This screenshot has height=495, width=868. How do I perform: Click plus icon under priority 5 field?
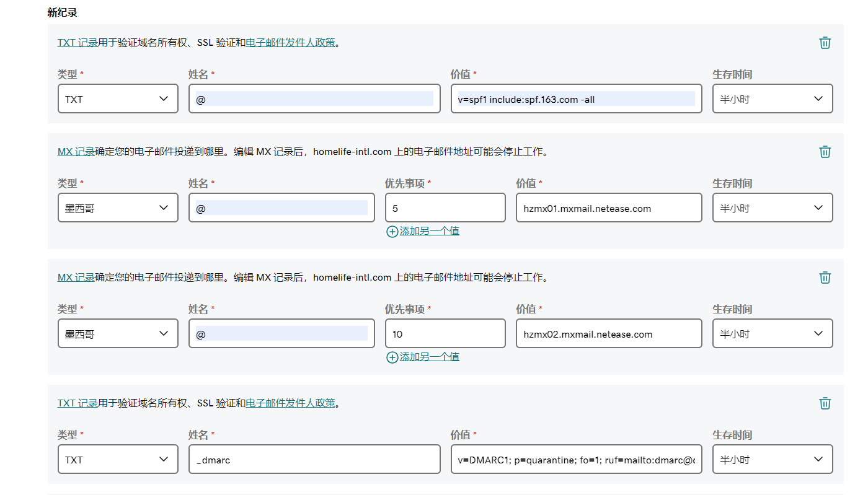click(392, 232)
